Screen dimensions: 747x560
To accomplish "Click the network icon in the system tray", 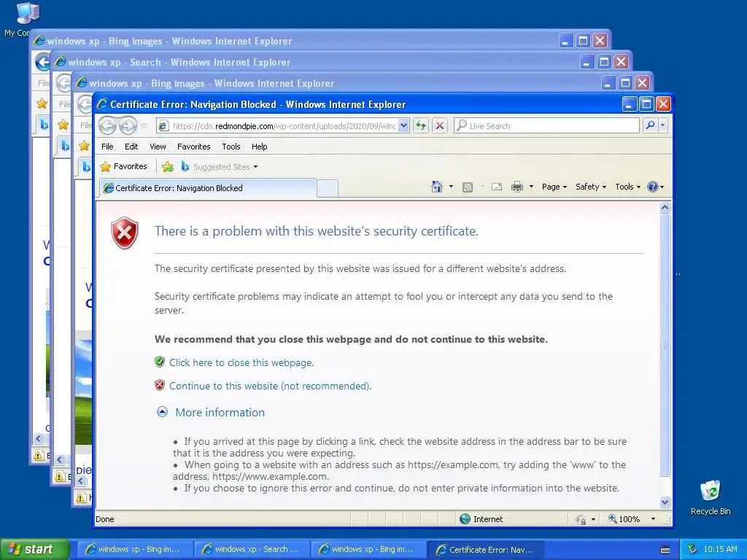I will (x=692, y=550).
